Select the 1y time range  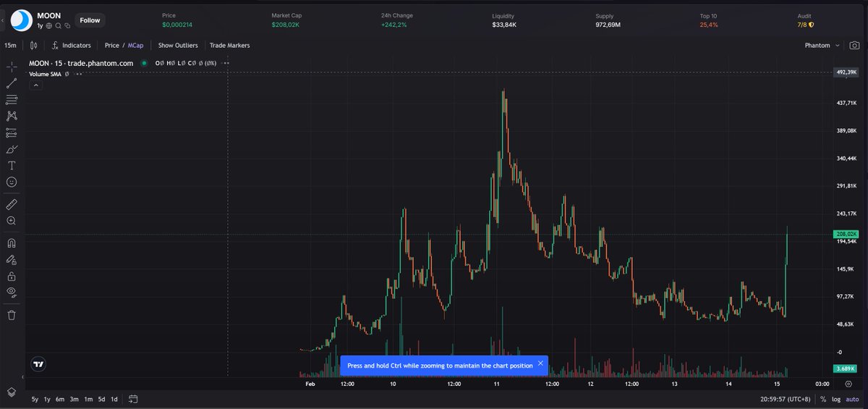click(x=47, y=399)
